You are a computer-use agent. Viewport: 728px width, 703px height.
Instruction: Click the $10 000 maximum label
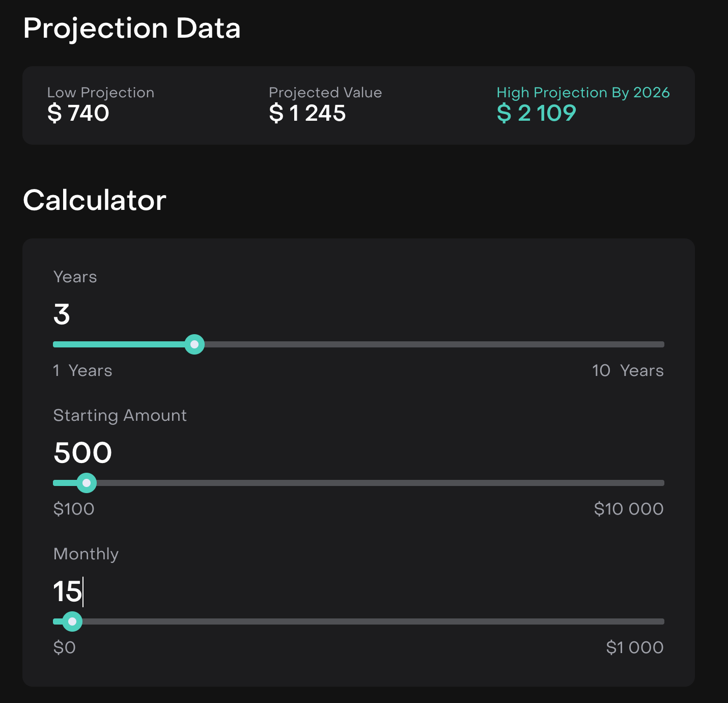pos(629,509)
